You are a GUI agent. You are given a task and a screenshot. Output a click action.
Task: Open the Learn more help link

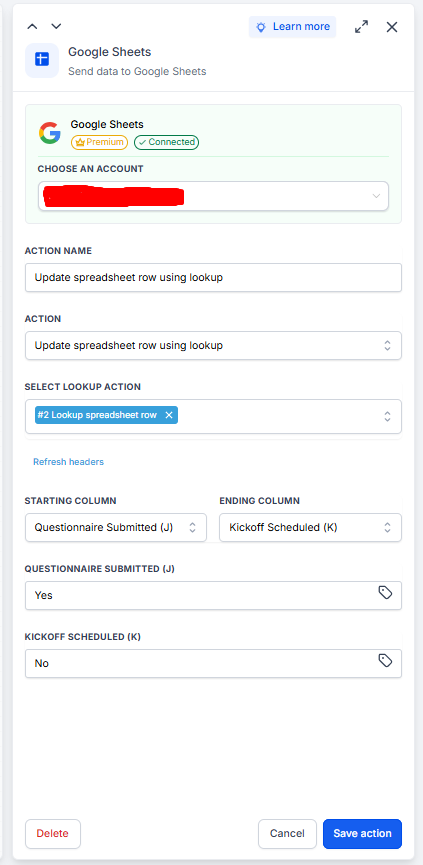[x=293, y=26]
